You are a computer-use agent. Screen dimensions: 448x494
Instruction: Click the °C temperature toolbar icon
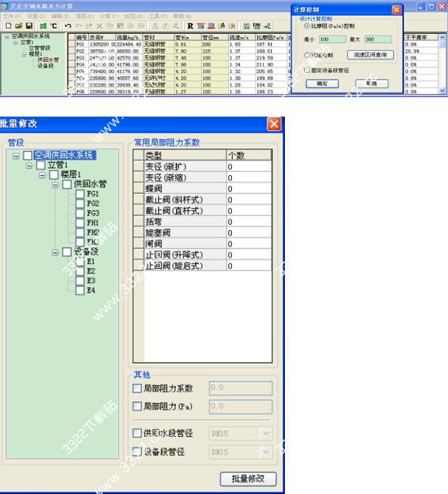[54, 26]
